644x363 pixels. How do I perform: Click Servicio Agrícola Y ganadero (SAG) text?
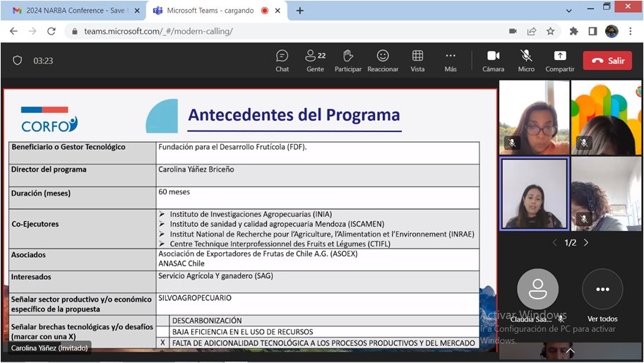215,275
